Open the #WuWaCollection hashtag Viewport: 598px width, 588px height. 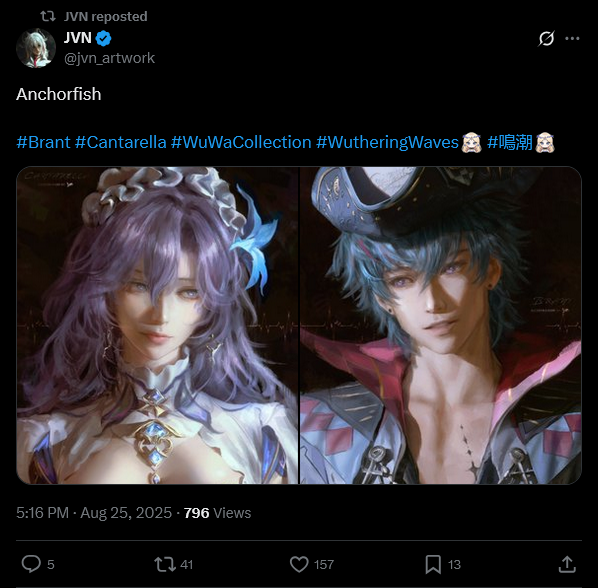241,142
